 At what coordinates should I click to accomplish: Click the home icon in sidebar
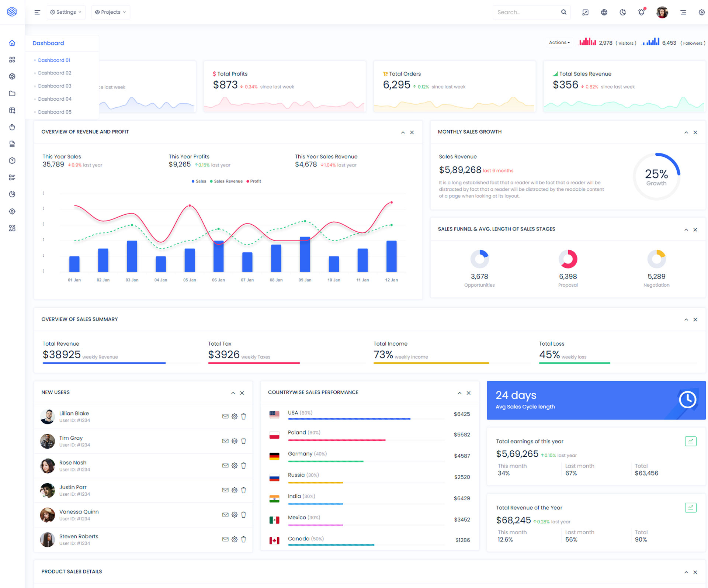pyautogui.click(x=12, y=43)
